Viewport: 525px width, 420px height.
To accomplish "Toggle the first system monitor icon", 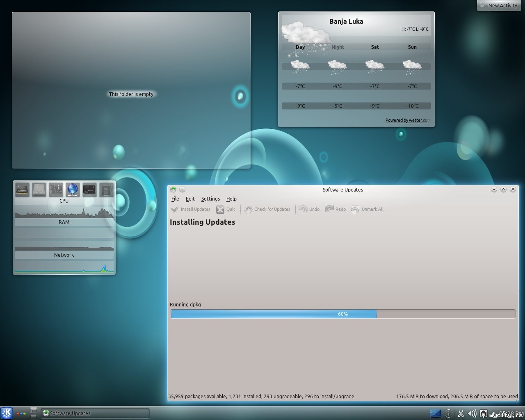I will (23, 189).
